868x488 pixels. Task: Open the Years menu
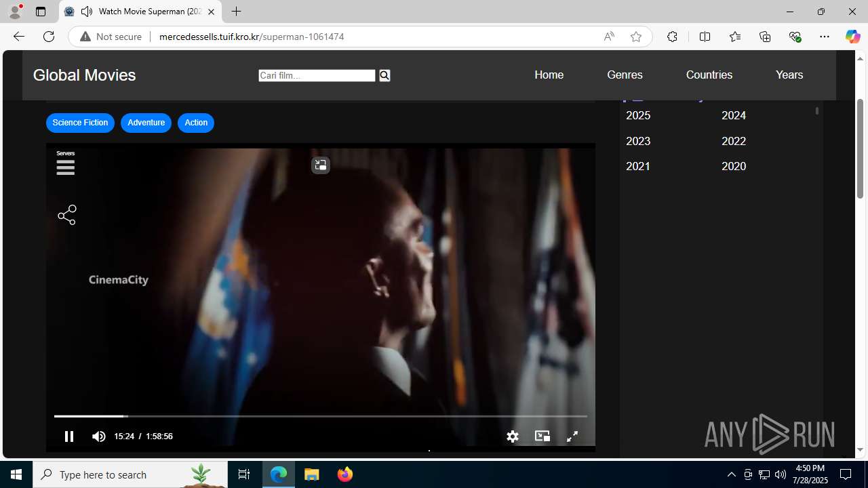(x=789, y=75)
